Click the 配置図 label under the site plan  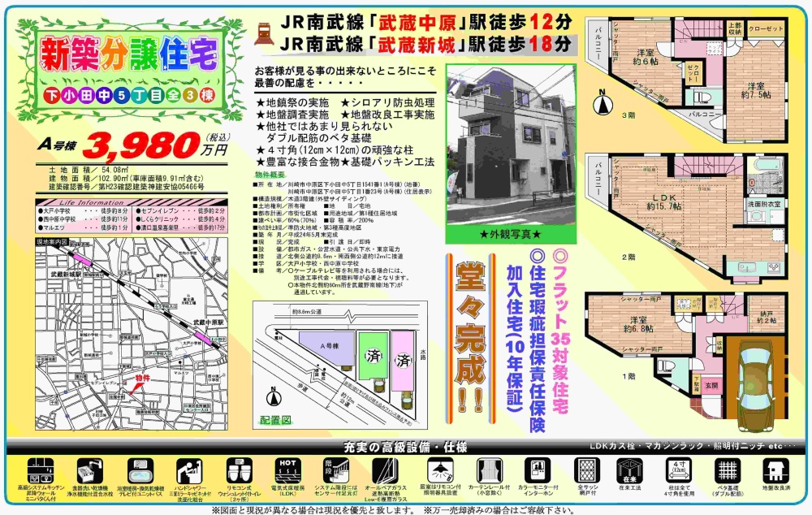tap(275, 420)
